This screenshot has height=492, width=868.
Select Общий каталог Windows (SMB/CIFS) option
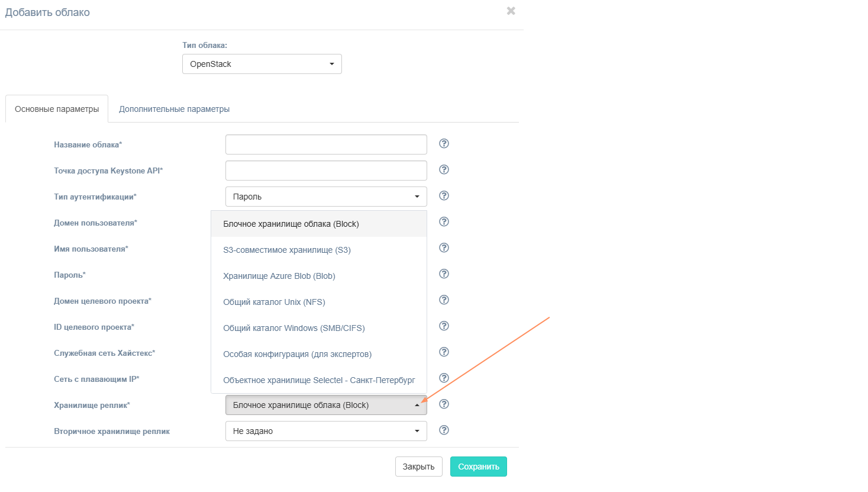pos(319,328)
